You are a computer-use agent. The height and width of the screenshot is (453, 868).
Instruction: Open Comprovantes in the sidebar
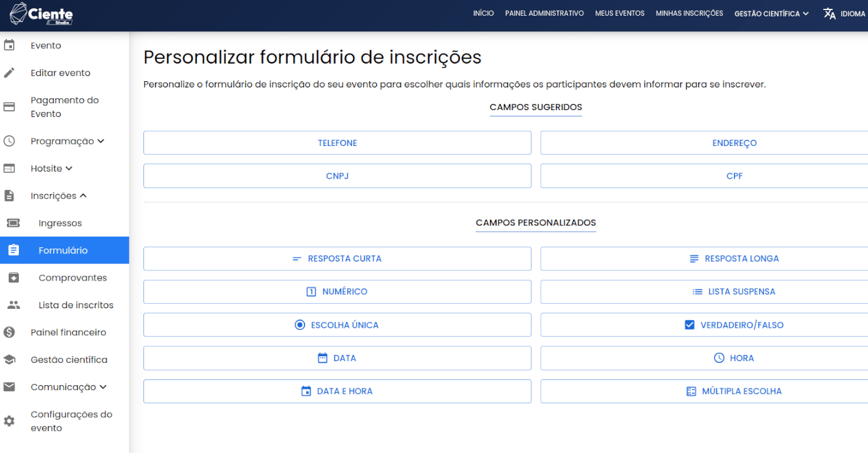coord(72,278)
